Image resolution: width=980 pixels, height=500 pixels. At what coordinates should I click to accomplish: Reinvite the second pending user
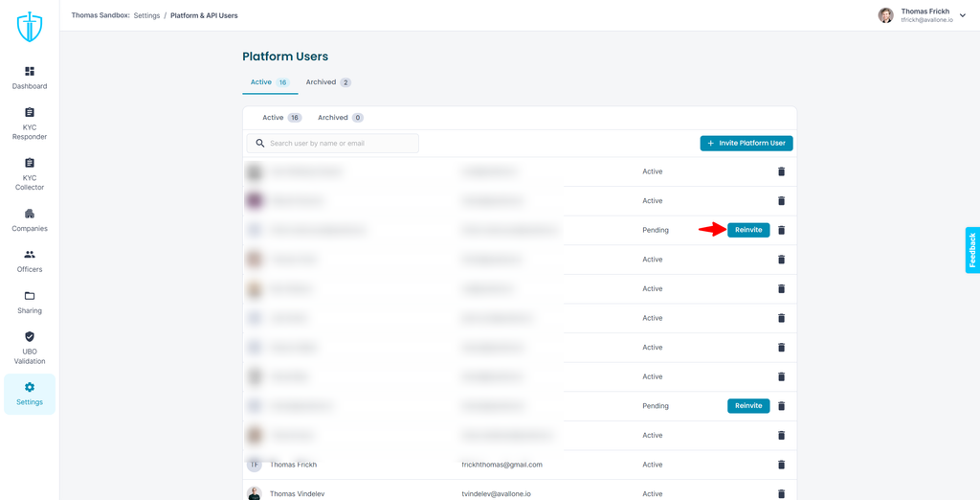(748, 405)
